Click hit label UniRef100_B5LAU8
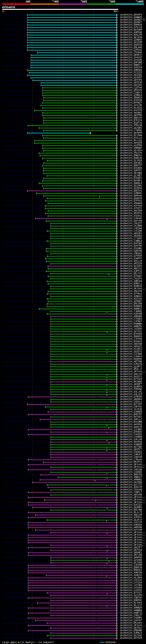The image size is (146, 644). tap(131, 47)
